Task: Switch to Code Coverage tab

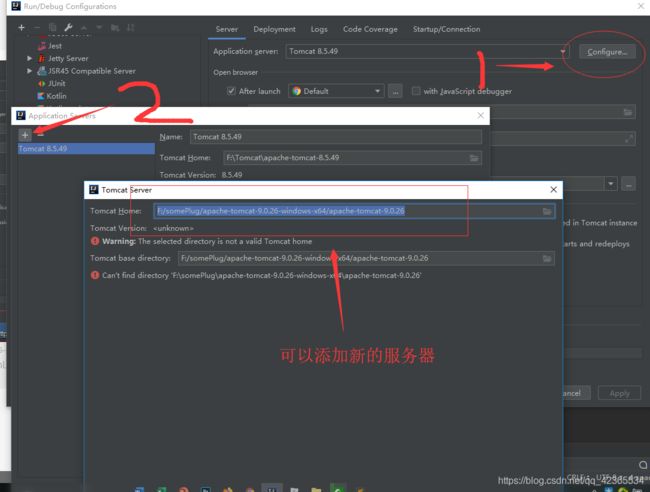Action: (x=370, y=29)
